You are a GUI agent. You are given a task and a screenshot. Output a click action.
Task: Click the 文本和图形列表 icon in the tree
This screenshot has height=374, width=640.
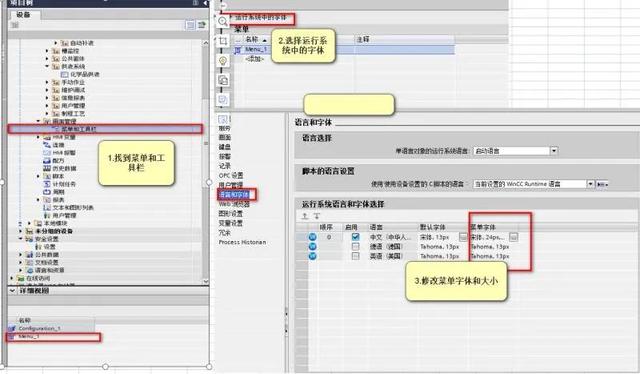(47, 207)
